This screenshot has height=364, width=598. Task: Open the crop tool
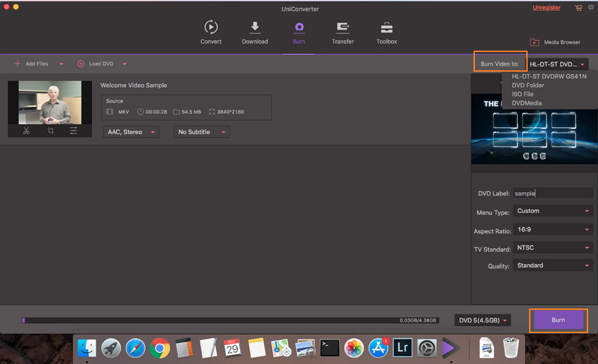[x=51, y=131]
